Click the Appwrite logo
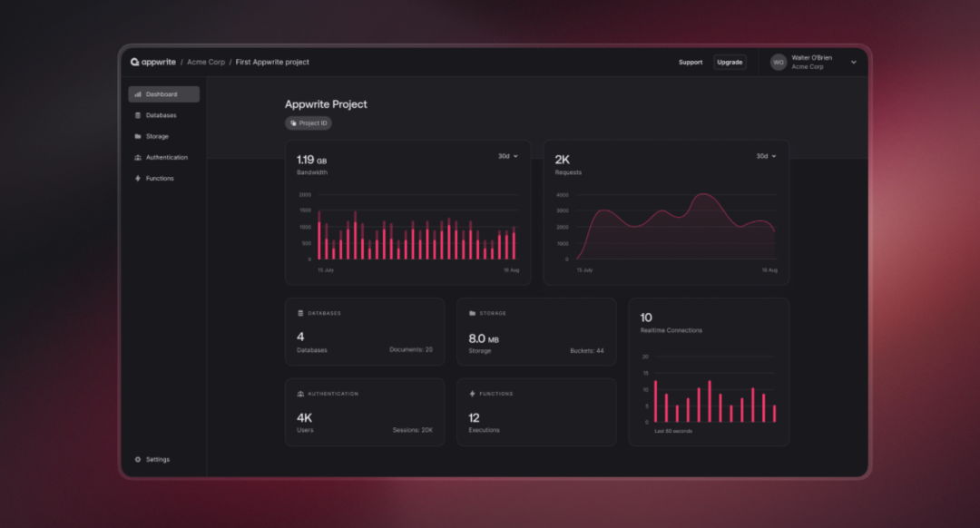 (153, 62)
